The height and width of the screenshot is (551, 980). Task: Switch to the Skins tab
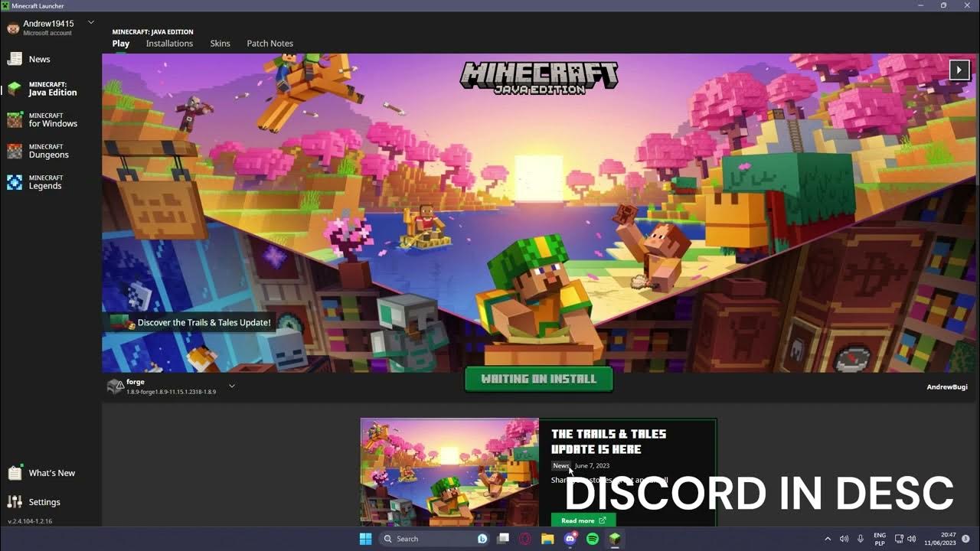[220, 44]
